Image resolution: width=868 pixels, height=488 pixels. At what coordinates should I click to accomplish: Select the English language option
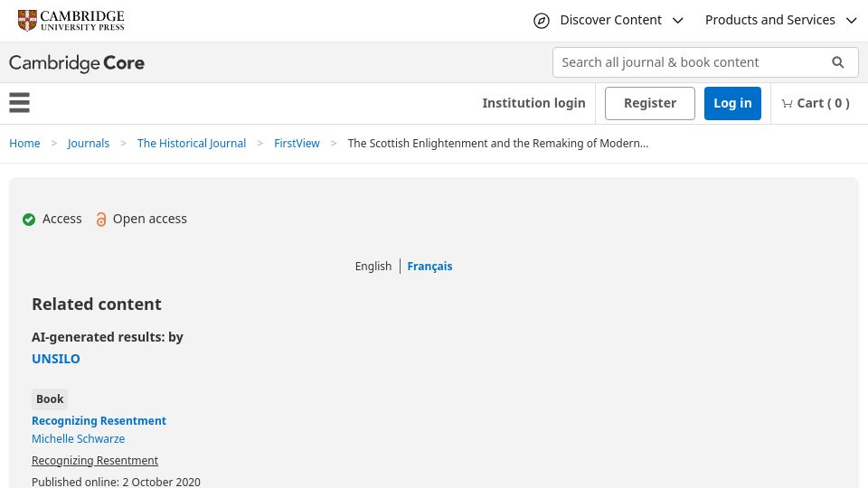point(373,266)
